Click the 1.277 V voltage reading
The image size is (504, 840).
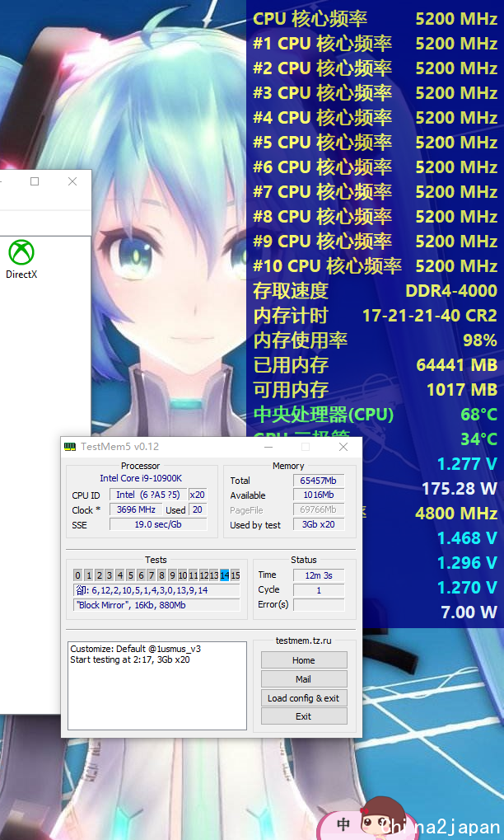click(x=467, y=464)
